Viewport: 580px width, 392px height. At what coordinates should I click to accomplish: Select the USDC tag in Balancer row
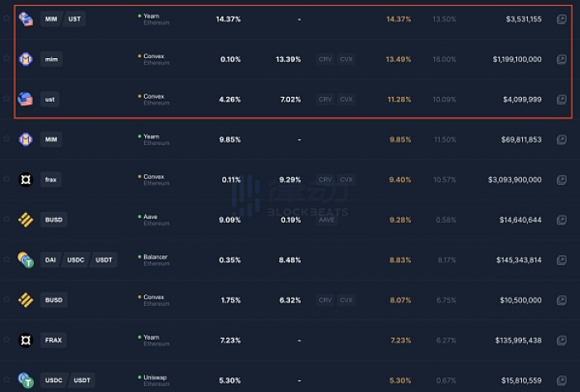[76, 260]
